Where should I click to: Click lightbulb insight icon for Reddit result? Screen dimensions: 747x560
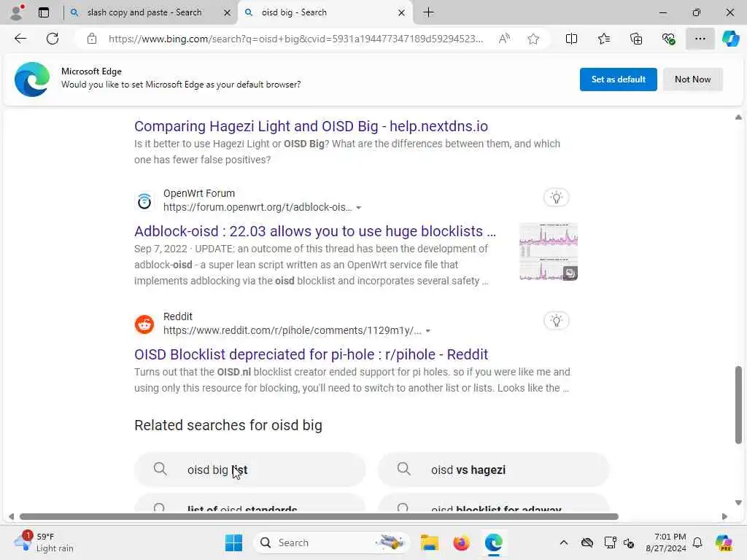pyautogui.click(x=556, y=321)
